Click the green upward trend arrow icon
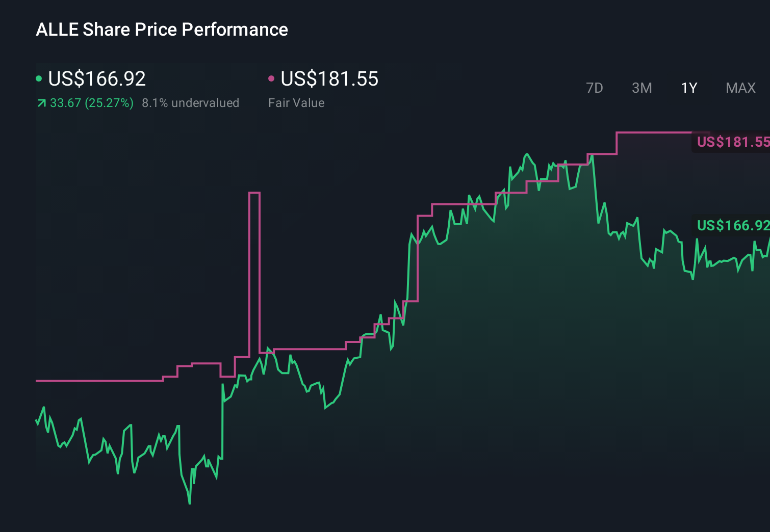Screen dimensions: 770x532 (41, 103)
